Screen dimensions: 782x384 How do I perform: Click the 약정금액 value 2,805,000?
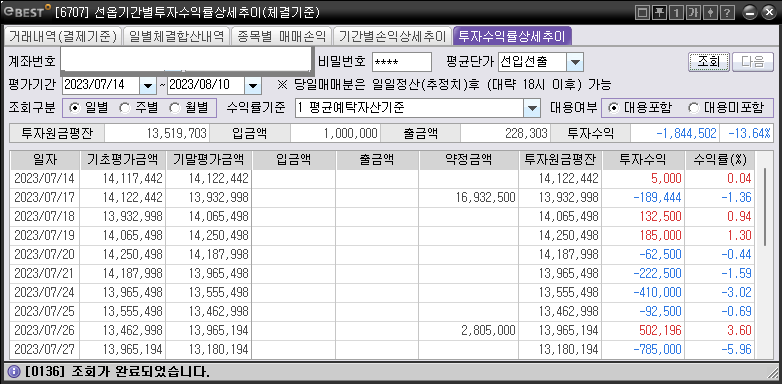(489, 331)
